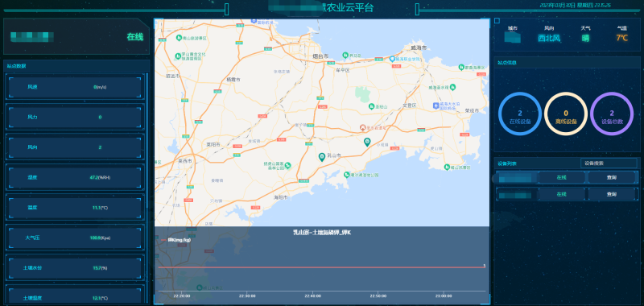The width and height of the screenshot is (644, 306).
Task: Click the second device's 查询 button
Action: 612,194
